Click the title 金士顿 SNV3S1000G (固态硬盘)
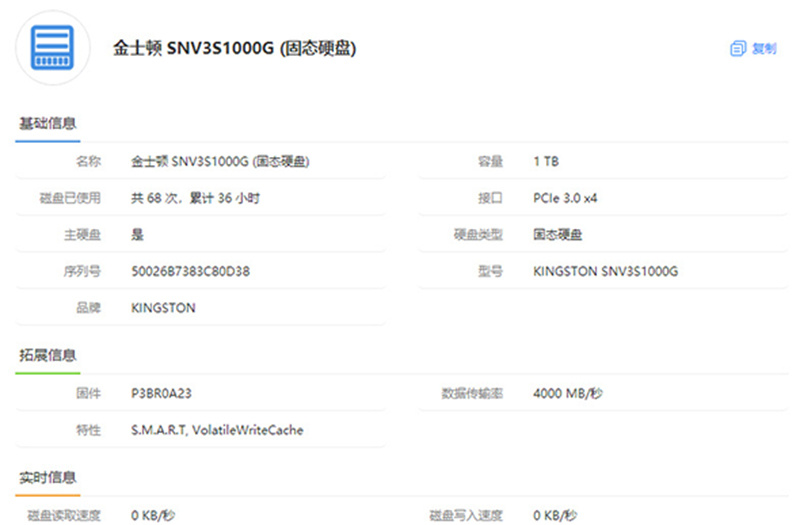The image size is (800, 525). click(x=234, y=48)
